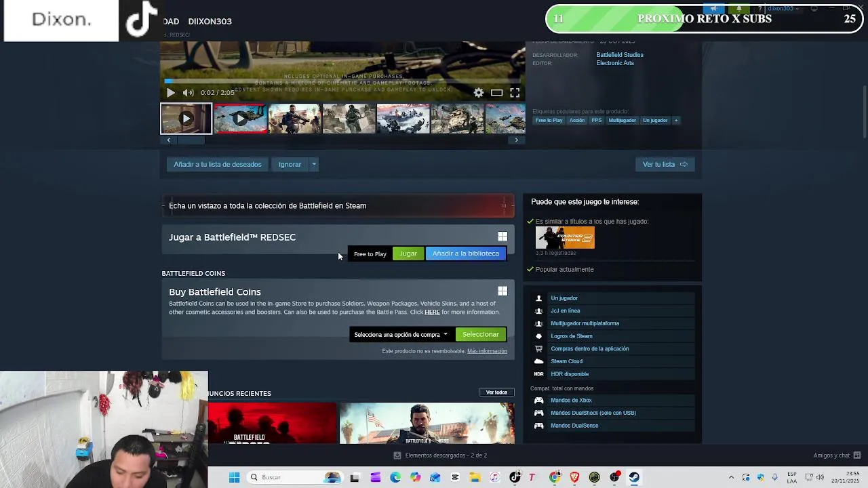Open File Explorer in taskbar
The image size is (868, 488).
[475, 477]
